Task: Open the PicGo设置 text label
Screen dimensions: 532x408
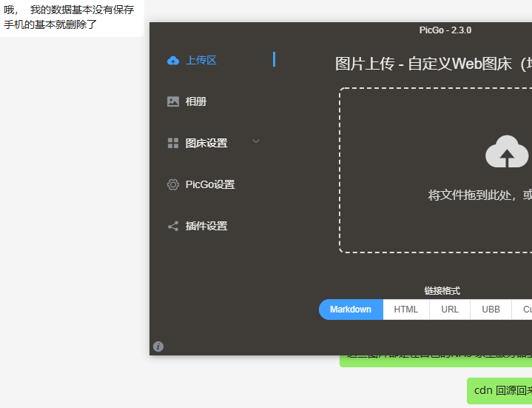Action: (210, 184)
